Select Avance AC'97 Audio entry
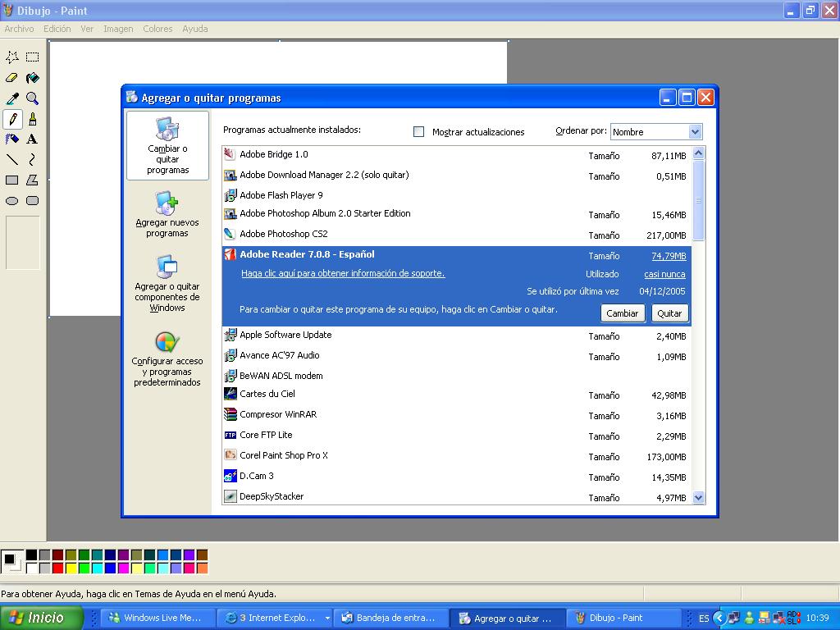 (x=457, y=356)
